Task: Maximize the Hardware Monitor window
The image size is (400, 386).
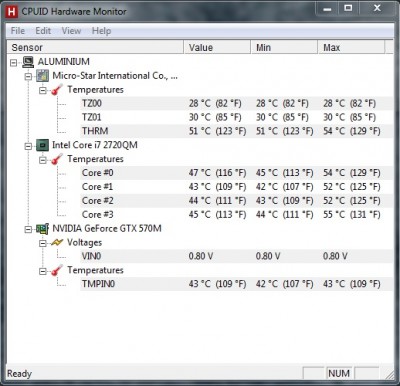Action: point(348,9)
